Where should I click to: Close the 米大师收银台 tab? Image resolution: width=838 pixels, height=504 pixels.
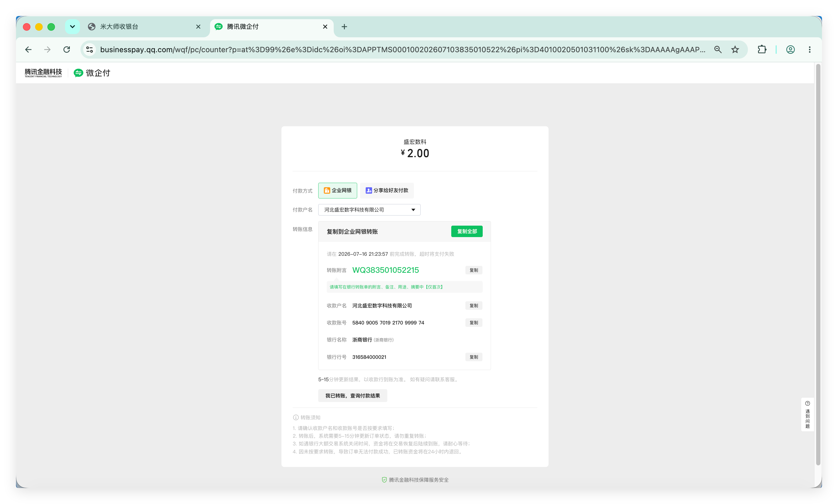coord(199,26)
